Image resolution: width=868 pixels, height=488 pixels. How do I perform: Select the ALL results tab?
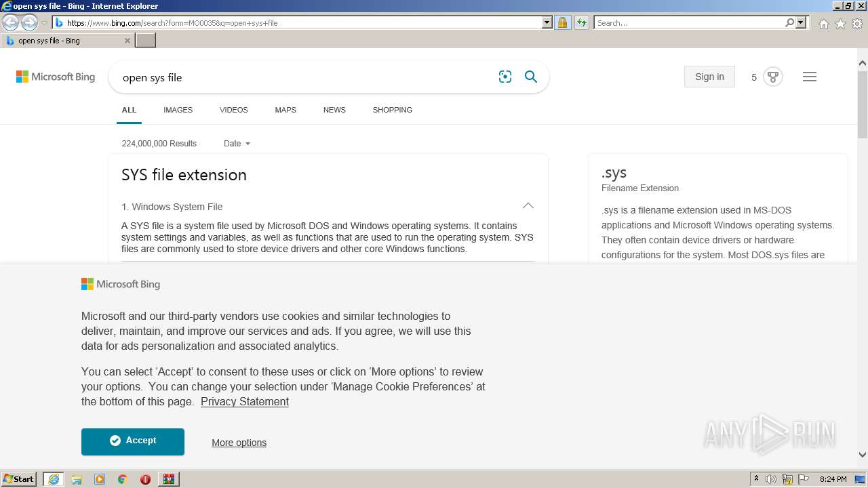click(x=129, y=110)
